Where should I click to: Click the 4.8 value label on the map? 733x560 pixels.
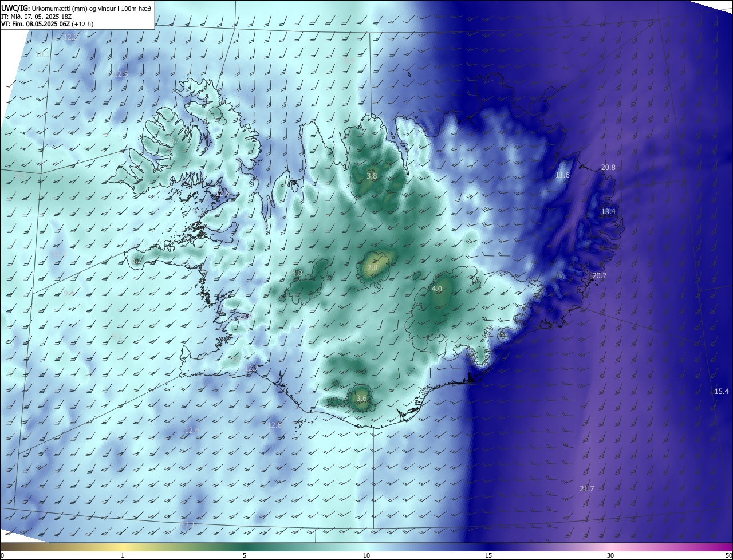[297, 273]
